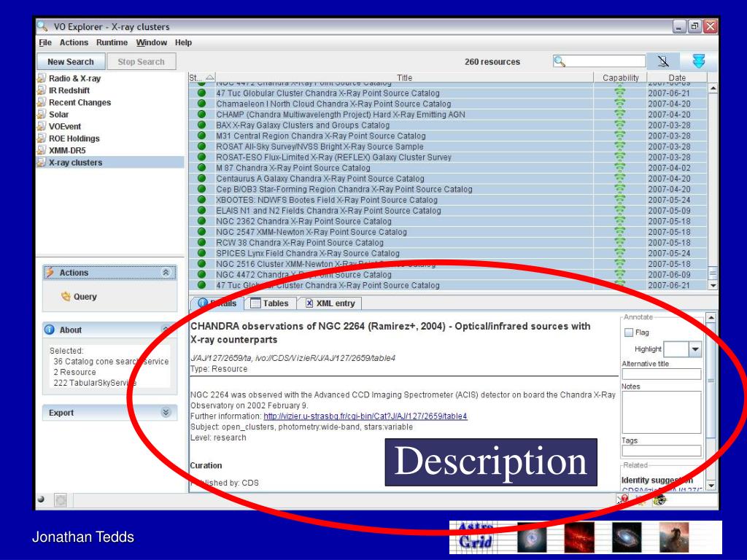
Task: Click the Stop Search button
Action: tap(141, 61)
